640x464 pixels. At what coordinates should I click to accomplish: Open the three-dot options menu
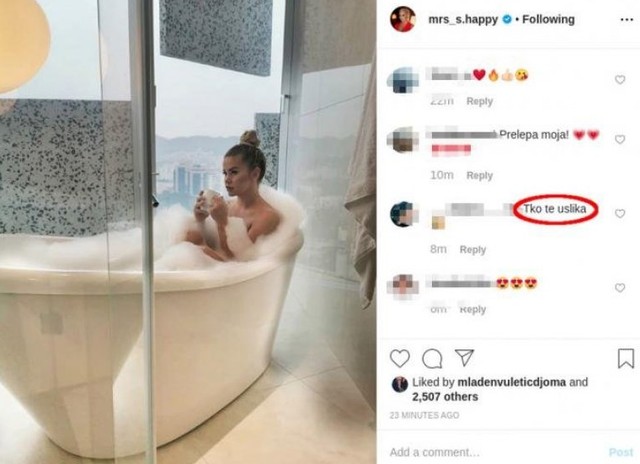click(627, 20)
